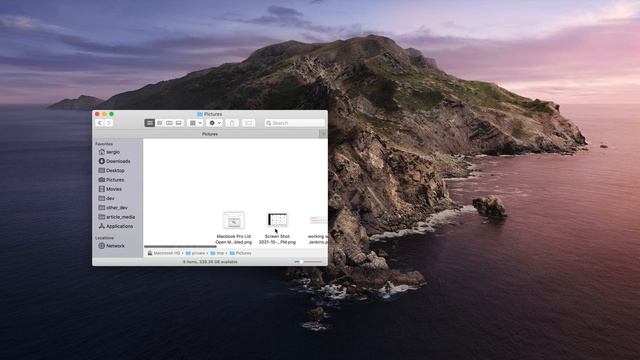Image resolution: width=640 pixels, height=360 pixels.
Task: Minimize the Finder window with yellow button
Action: click(x=104, y=114)
